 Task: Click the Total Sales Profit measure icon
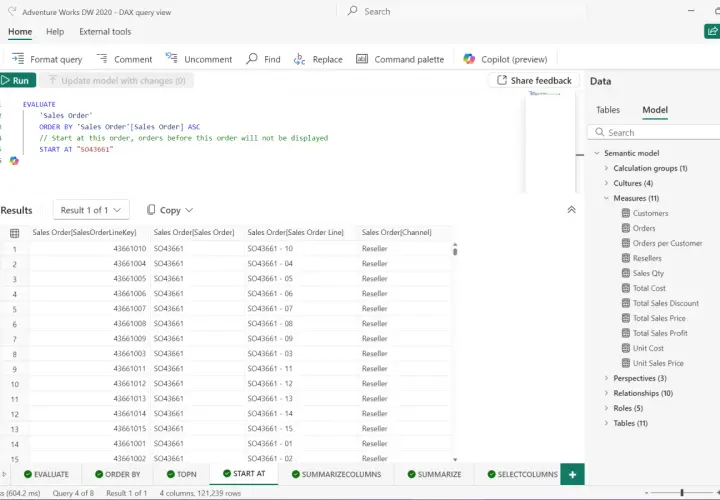point(625,333)
